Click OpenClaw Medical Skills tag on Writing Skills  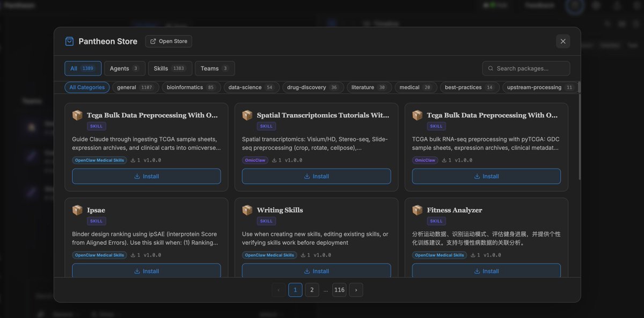(x=269, y=255)
